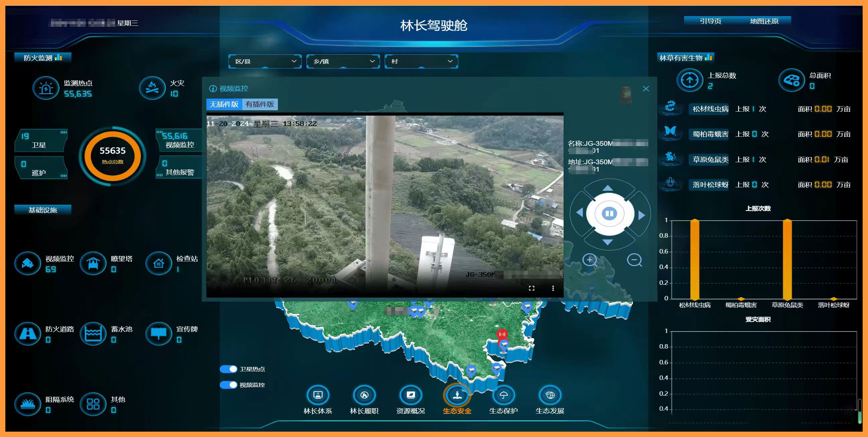Enter fullscreen on the video player
The height and width of the screenshot is (437, 868).
click(532, 288)
